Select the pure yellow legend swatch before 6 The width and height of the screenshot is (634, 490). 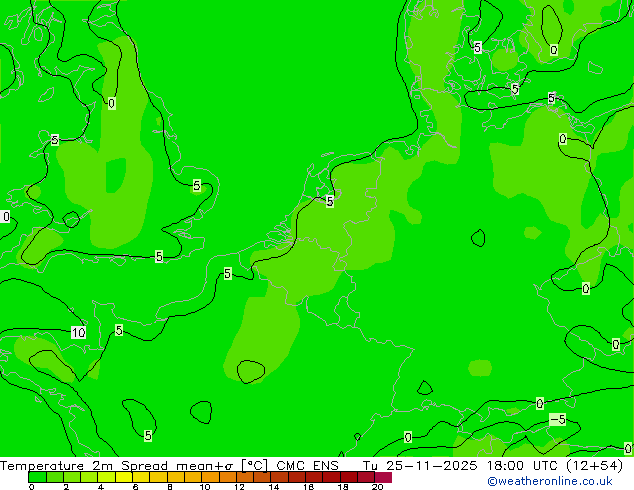(124, 477)
